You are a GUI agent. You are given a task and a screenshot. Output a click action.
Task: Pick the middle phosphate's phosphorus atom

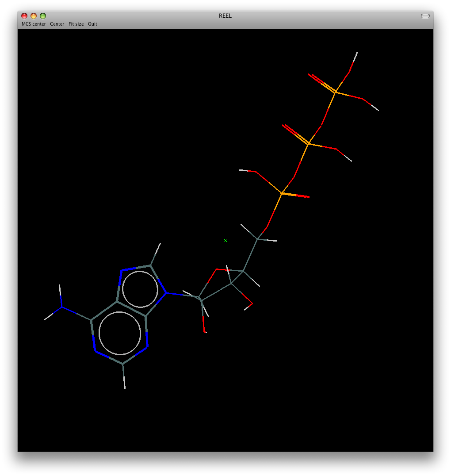tap(308, 144)
